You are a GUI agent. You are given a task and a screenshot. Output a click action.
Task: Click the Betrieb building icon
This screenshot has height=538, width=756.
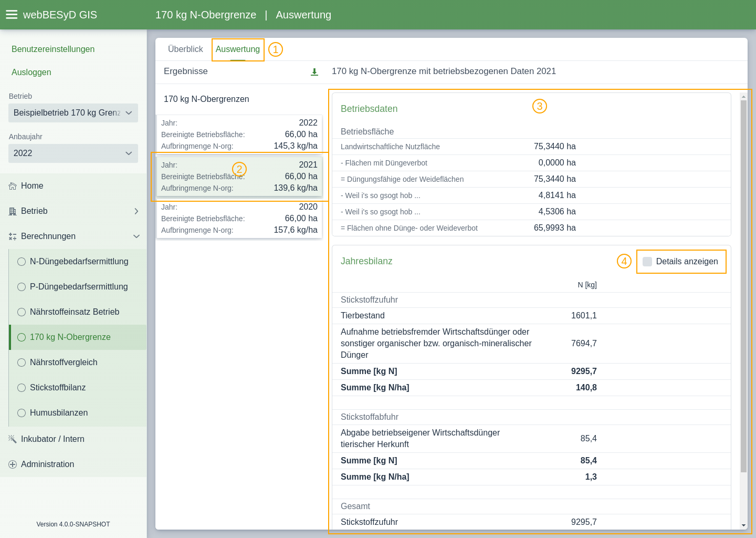pyautogui.click(x=13, y=211)
